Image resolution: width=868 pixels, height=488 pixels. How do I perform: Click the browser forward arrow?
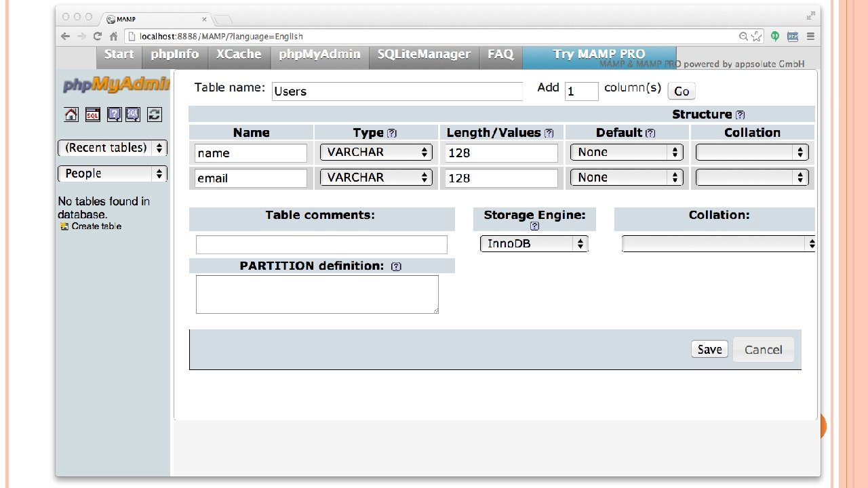[81, 37]
